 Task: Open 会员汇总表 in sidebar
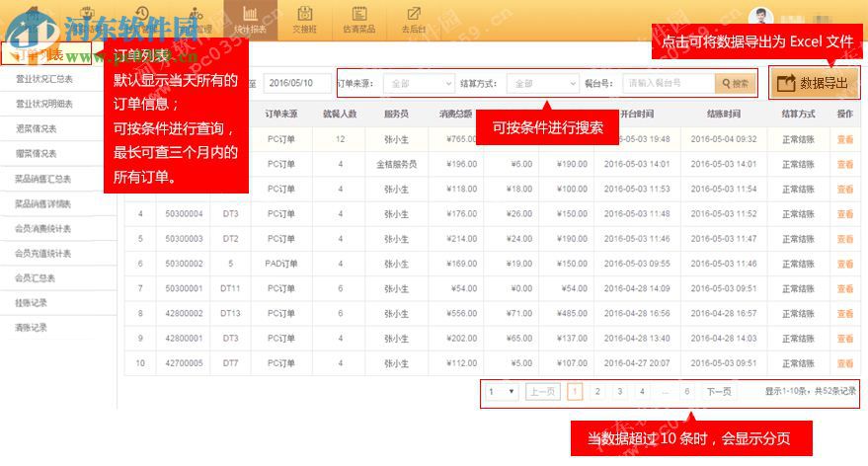tap(36, 277)
